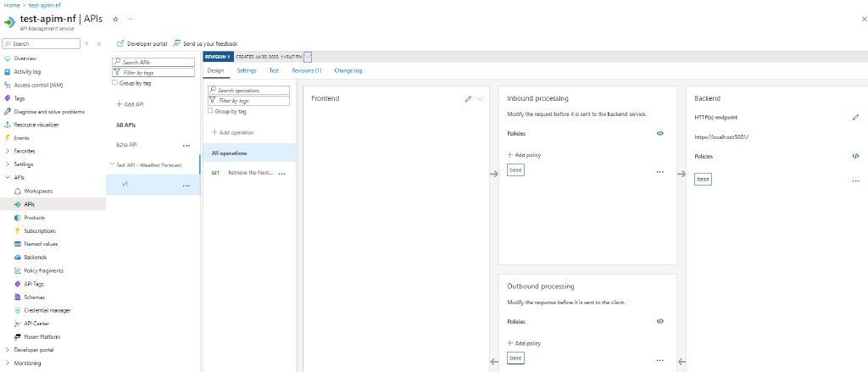Select the Echo API entry
The height and width of the screenshot is (372, 868).
tap(126, 145)
